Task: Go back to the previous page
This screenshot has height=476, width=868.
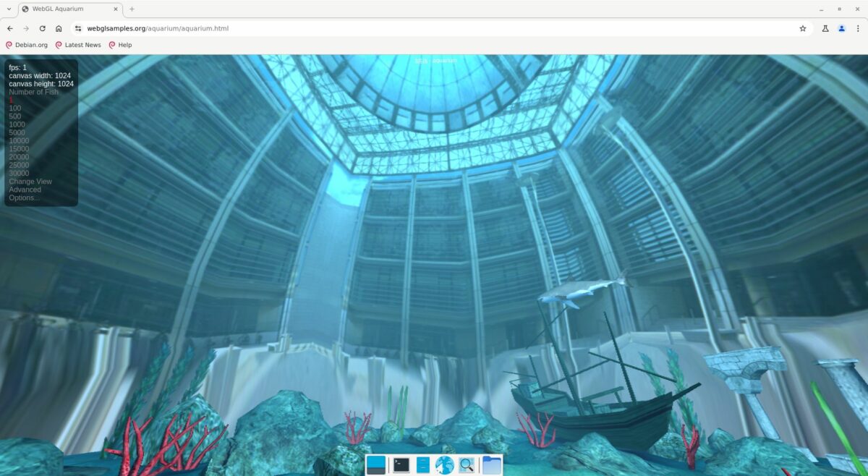Action: [x=9, y=28]
